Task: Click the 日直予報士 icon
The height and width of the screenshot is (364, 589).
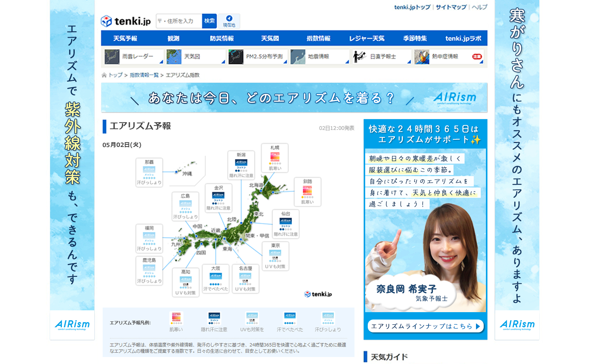Action: (360, 57)
